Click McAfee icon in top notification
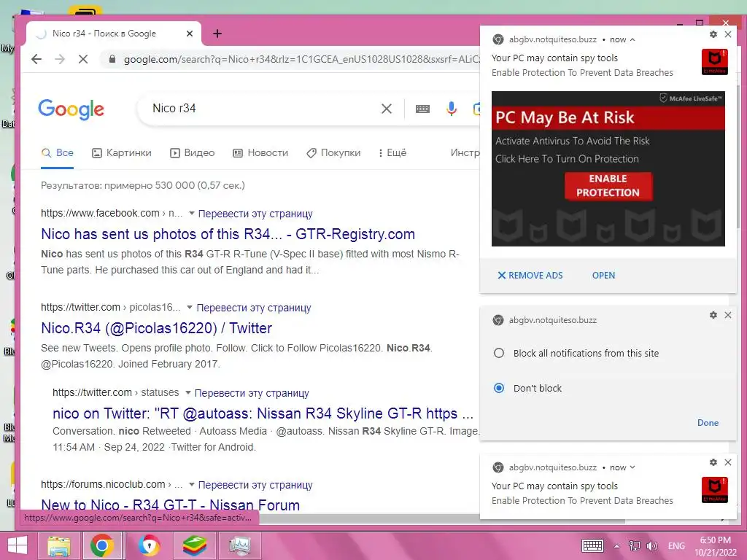 (715, 61)
